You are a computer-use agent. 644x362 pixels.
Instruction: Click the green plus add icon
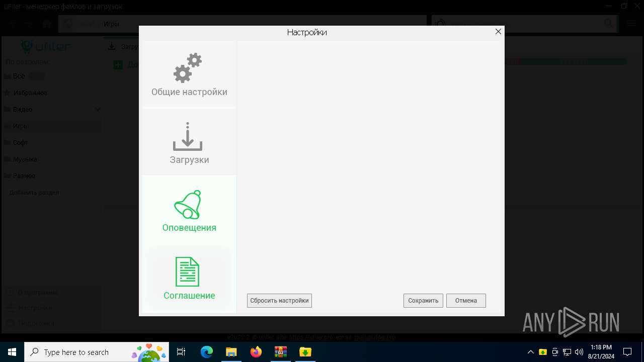[x=118, y=64]
